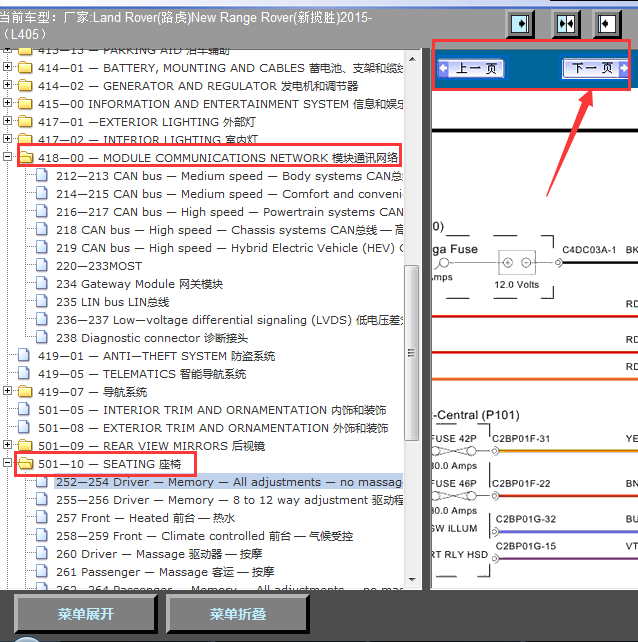Click document icon of 234 Gateway Module
This screenshot has height=642, width=638.
41,283
